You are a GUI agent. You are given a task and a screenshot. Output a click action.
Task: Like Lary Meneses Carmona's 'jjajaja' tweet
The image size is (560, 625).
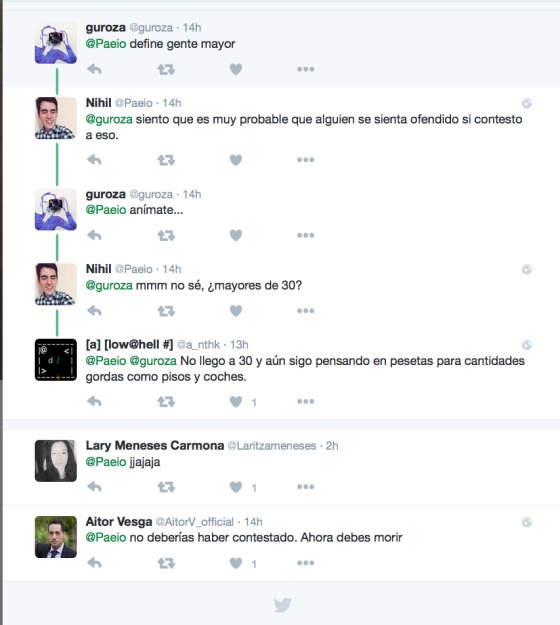pyautogui.click(x=236, y=487)
